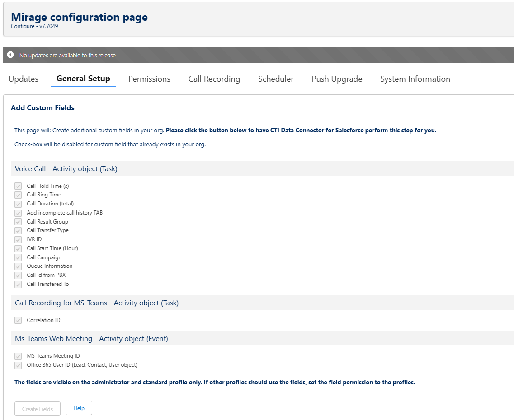Toggle the Call Duration (total) checkbox
This screenshot has width=514, height=420.
pos(18,204)
